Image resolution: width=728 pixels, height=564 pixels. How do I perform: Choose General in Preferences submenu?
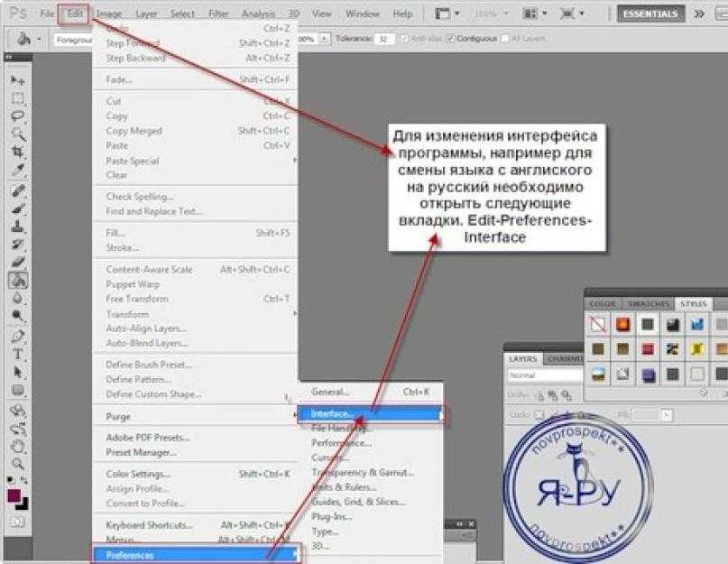[370, 393]
